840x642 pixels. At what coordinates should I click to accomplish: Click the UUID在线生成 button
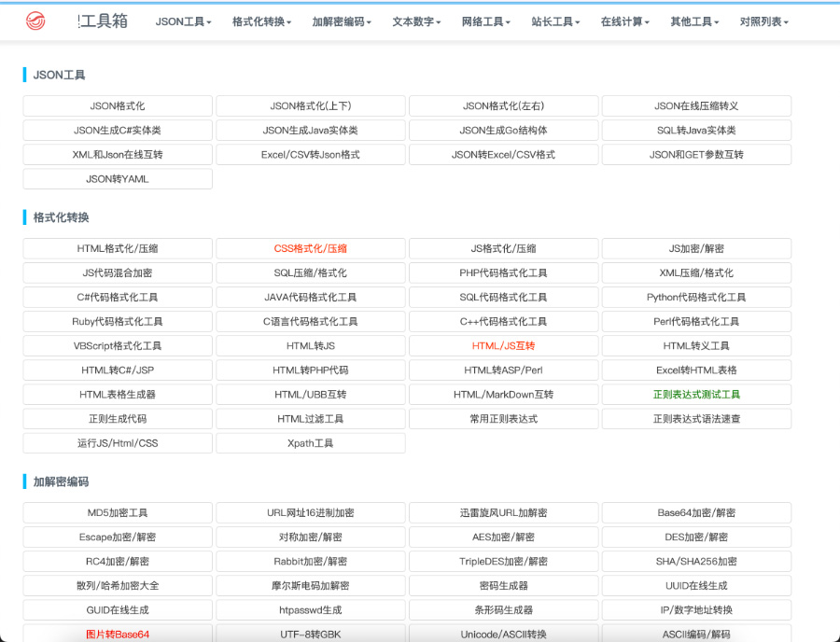(x=696, y=586)
